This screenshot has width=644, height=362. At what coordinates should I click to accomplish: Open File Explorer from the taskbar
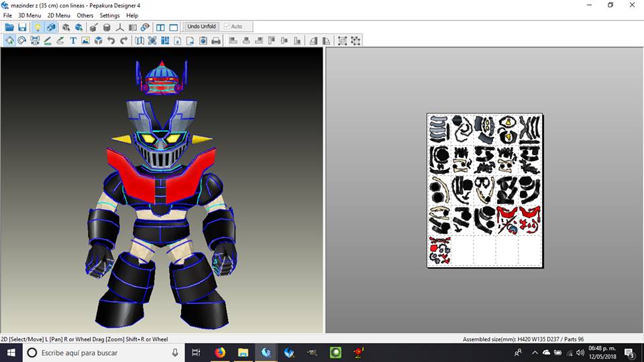tap(243, 353)
